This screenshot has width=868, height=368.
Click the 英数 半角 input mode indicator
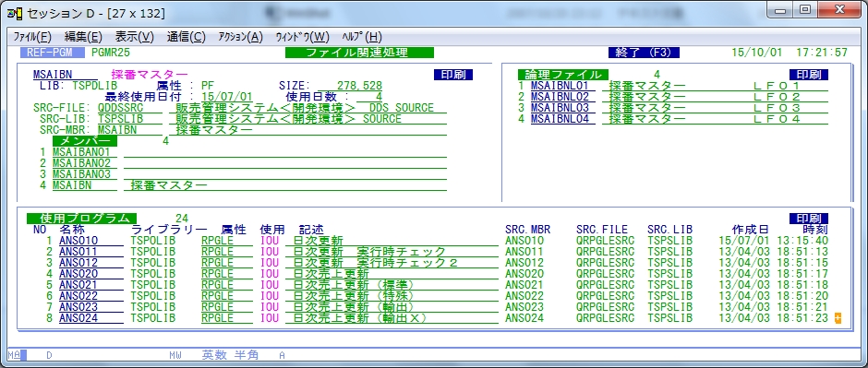(x=230, y=355)
